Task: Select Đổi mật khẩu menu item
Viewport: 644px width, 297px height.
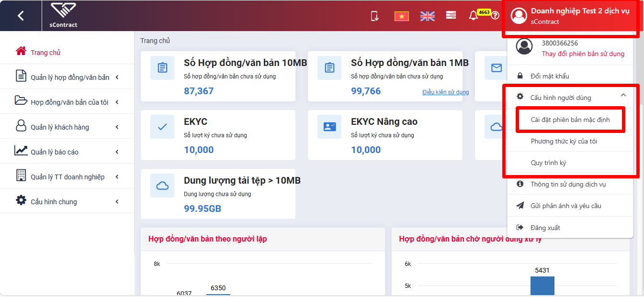Action: pyautogui.click(x=570, y=76)
